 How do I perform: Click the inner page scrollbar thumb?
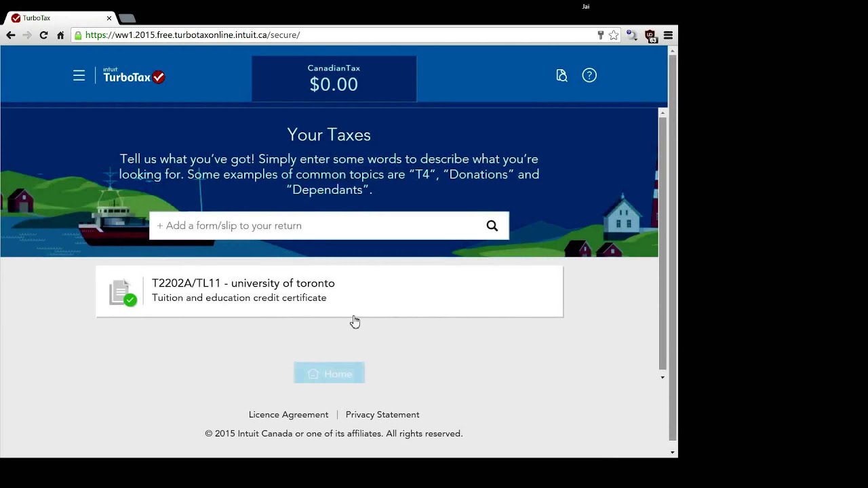(663, 243)
